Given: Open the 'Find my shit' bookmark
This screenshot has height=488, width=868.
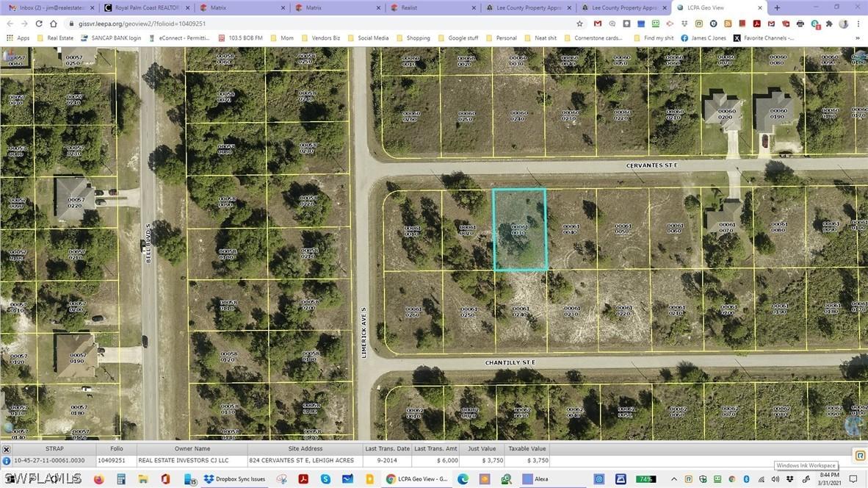Looking at the screenshot, I should click(x=660, y=37).
